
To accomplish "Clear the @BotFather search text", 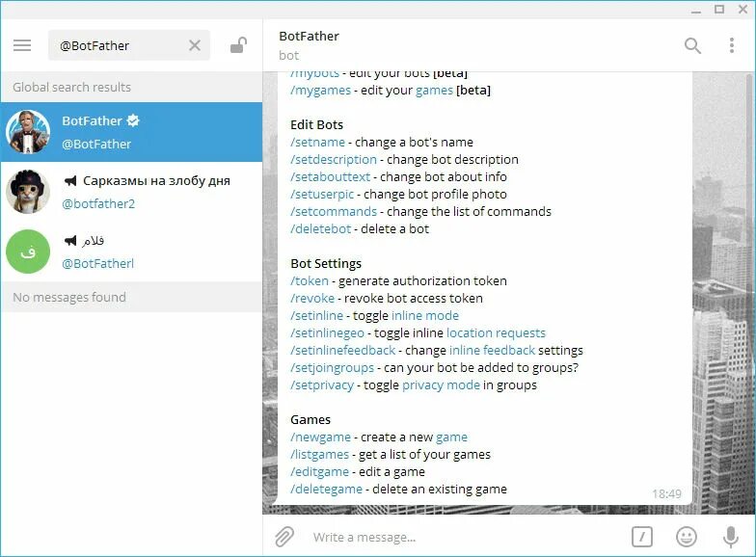I will [x=195, y=45].
